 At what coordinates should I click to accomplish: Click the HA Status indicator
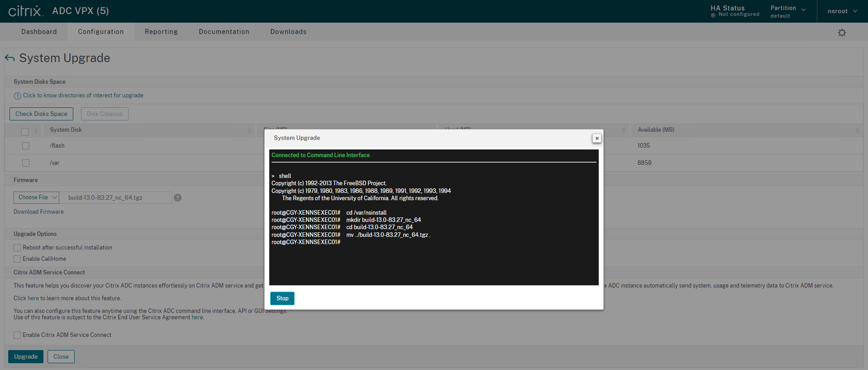coord(734,11)
